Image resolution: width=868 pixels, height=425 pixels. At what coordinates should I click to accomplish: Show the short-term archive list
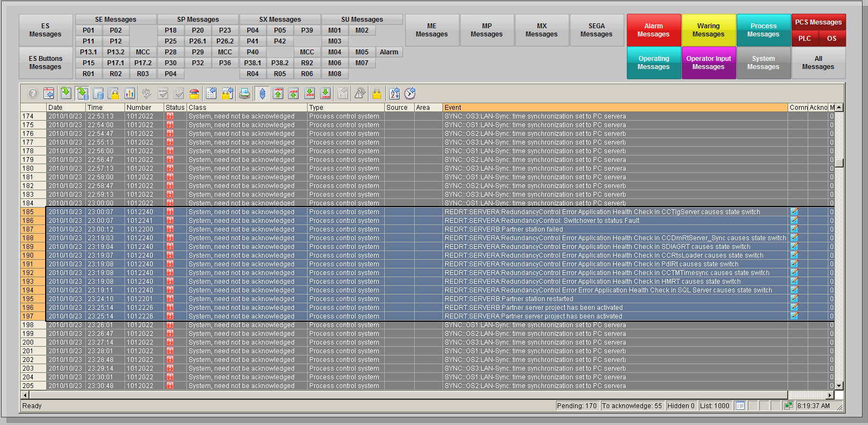coord(82,93)
